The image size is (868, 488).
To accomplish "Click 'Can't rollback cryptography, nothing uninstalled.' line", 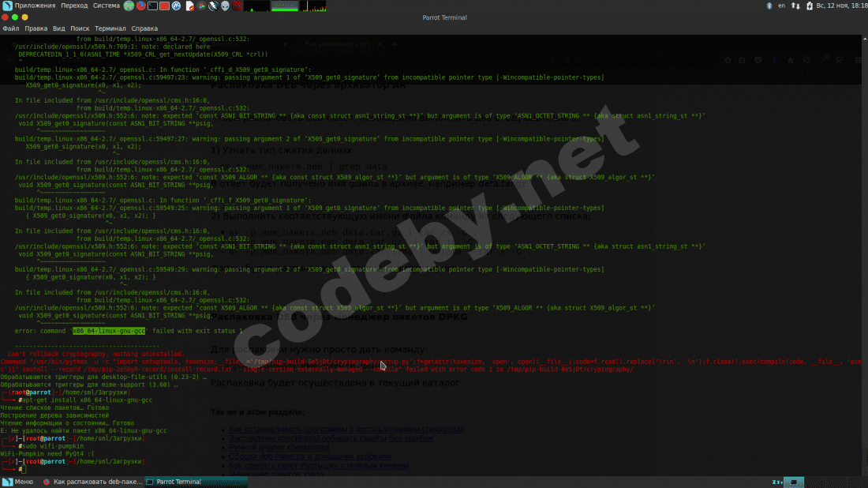I will point(95,354).
